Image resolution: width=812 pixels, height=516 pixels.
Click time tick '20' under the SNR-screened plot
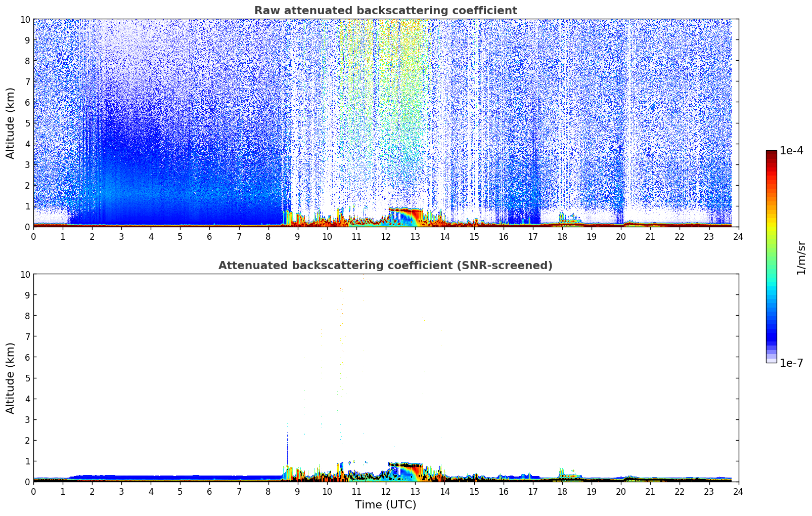point(621,492)
